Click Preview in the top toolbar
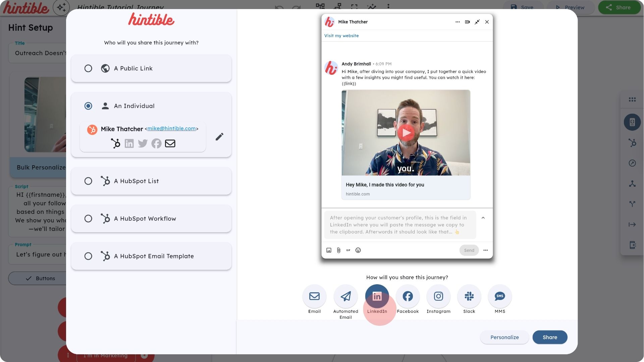 (x=570, y=7)
